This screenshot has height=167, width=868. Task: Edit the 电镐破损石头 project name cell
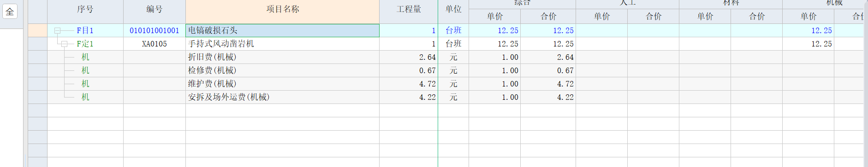click(282, 30)
